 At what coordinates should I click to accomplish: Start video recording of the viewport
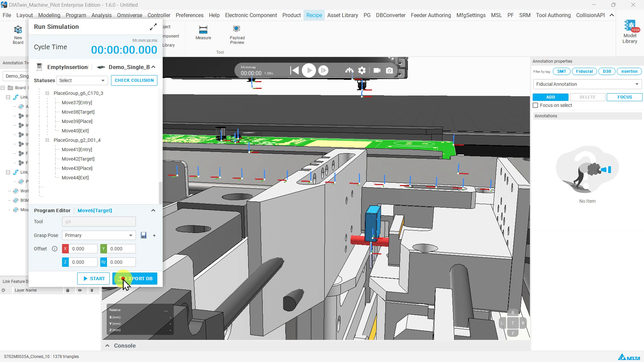pyautogui.click(x=377, y=70)
